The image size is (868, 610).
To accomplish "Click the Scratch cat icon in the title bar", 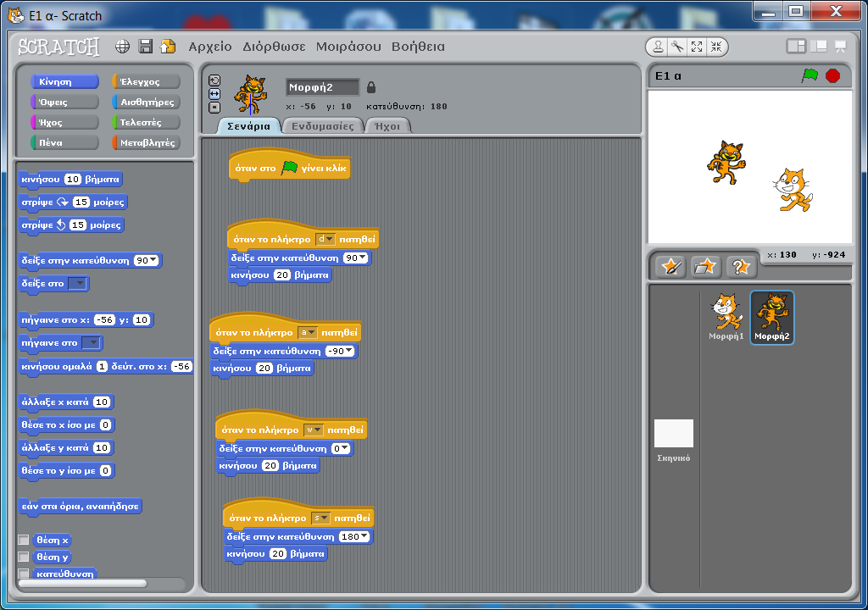I will (x=16, y=15).
